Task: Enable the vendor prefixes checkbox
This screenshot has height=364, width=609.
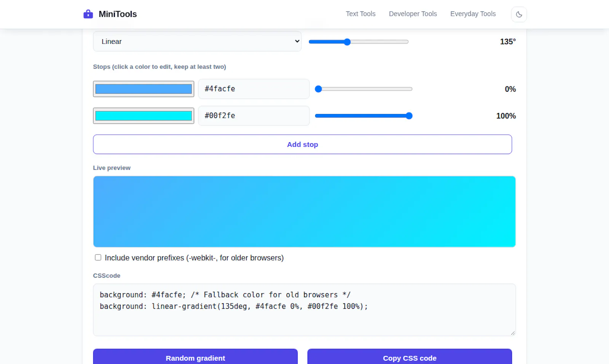Action: pos(98,258)
